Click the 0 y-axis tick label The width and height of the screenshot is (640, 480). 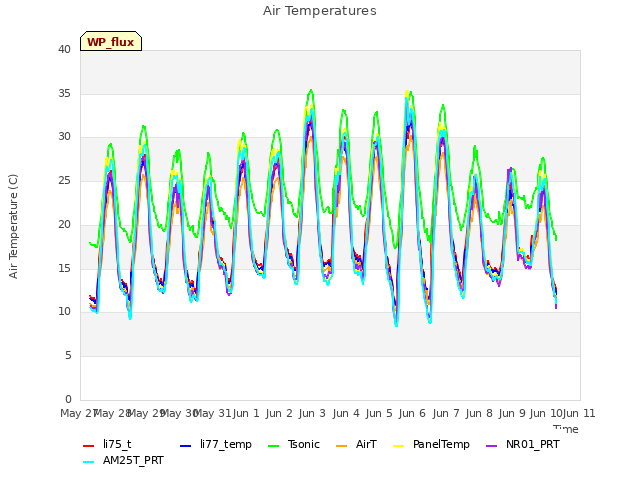tap(68, 399)
